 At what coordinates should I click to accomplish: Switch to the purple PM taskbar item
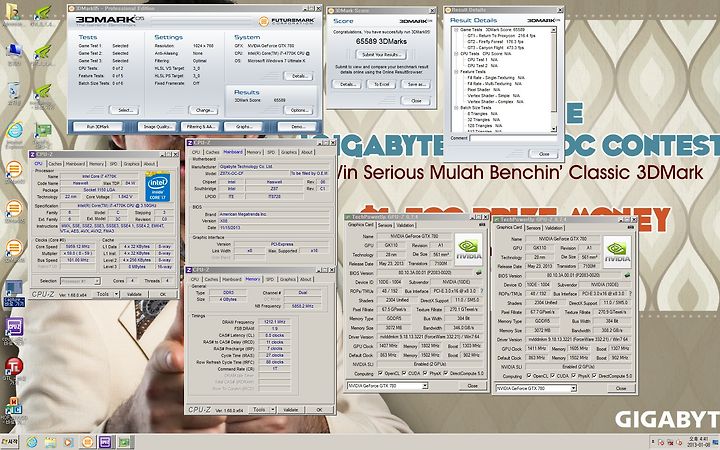(106, 442)
